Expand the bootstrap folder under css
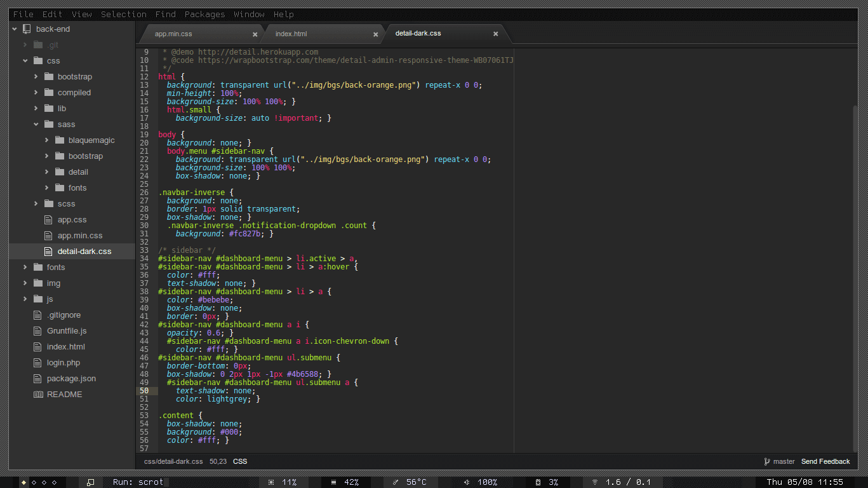This screenshot has width=868, height=488. 36,76
